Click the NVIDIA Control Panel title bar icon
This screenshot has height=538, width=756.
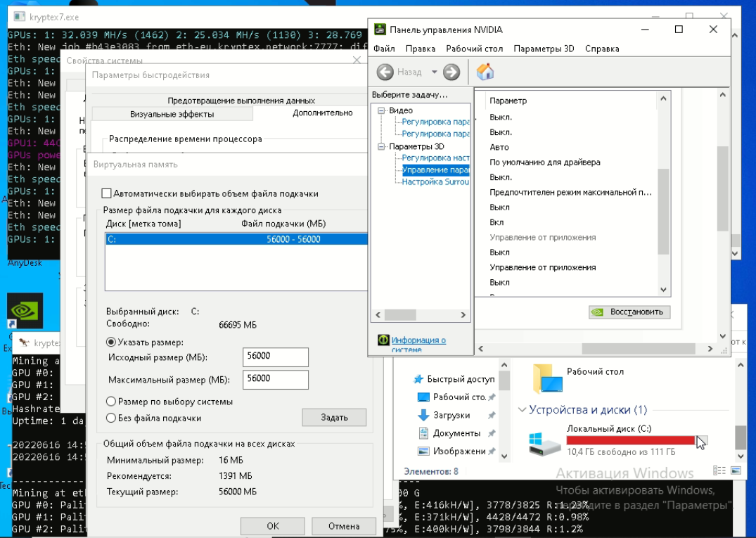380,30
